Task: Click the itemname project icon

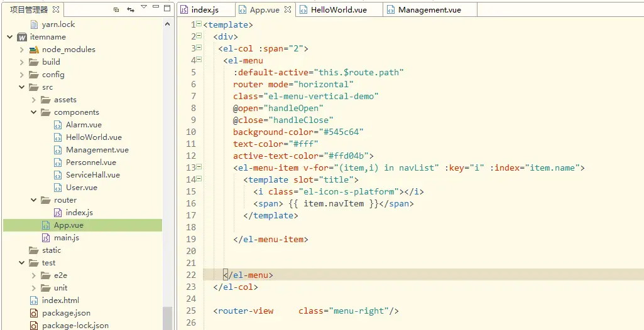Action: (22, 37)
